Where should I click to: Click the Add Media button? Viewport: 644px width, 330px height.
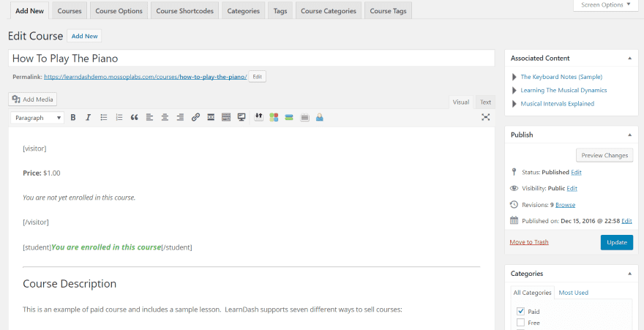point(32,100)
